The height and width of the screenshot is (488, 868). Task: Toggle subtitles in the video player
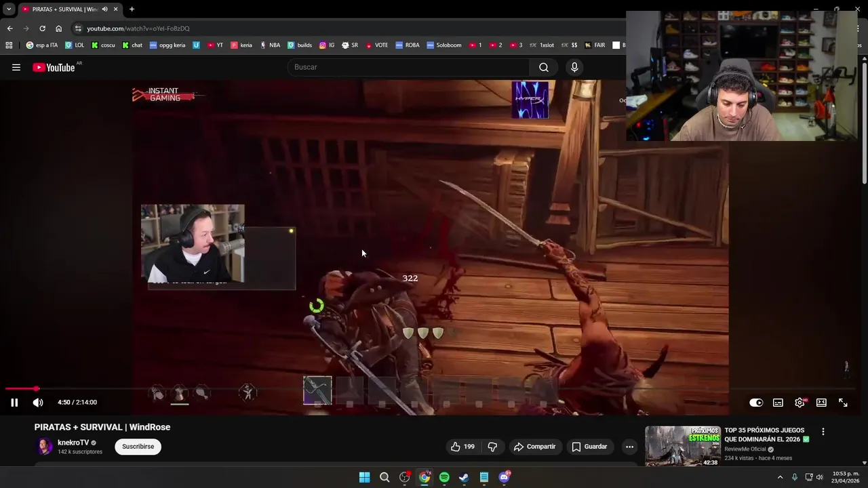pyautogui.click(x=778, y=403)
